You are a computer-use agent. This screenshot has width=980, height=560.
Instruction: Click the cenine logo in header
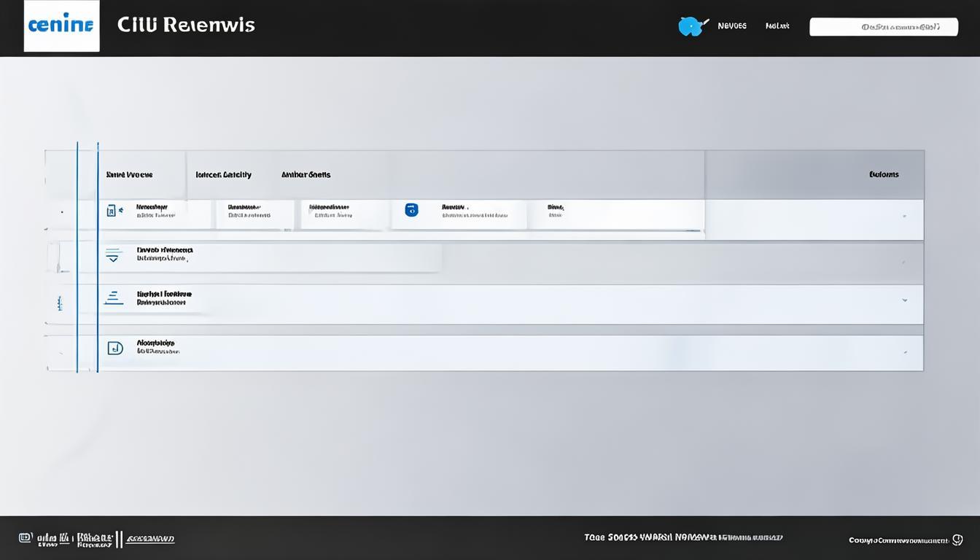point(61,26)
